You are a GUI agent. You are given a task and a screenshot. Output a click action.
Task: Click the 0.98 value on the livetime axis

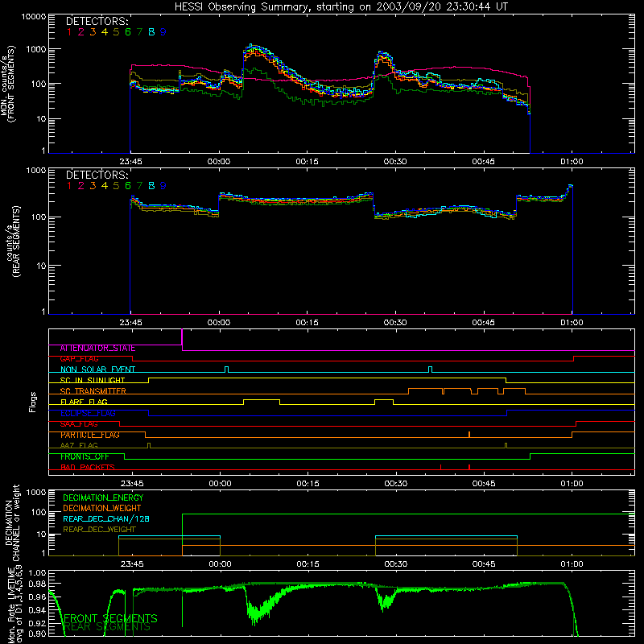click(x=37, y=584)
